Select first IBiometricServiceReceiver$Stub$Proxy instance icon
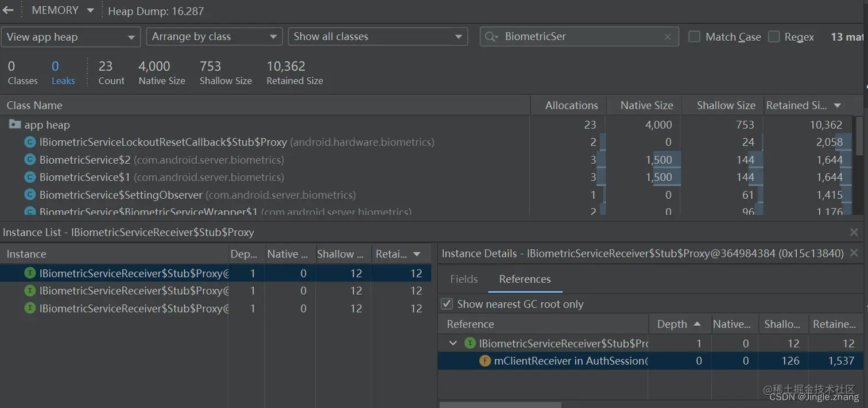 (30, 273)
